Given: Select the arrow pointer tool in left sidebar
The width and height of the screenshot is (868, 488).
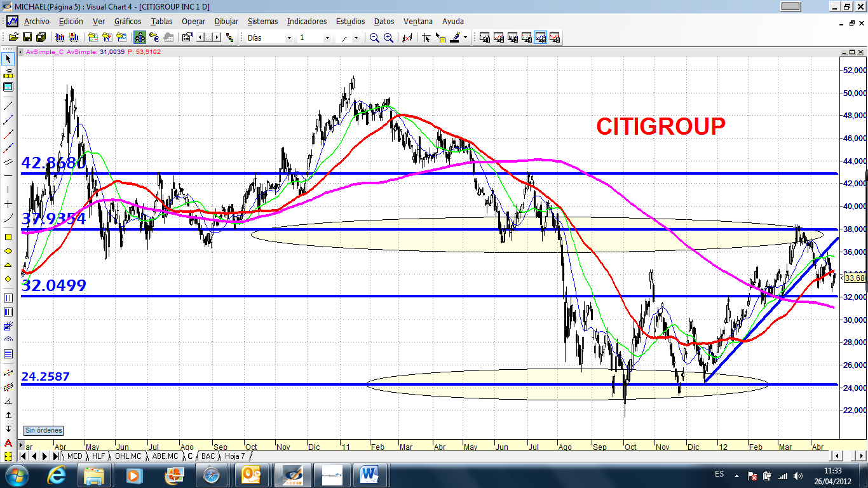Looking at the screenshot, I should point(8,59).
